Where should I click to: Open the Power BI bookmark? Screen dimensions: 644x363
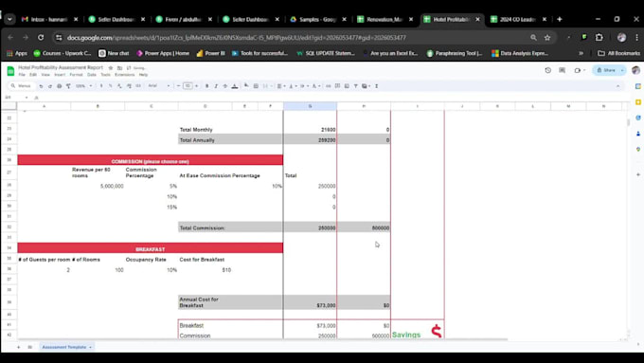[210, 53]
